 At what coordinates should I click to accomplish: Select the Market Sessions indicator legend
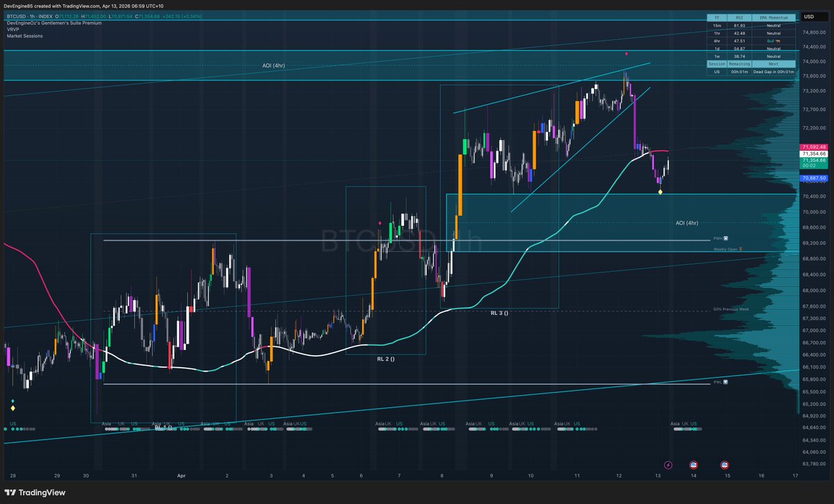click(24, 35)
